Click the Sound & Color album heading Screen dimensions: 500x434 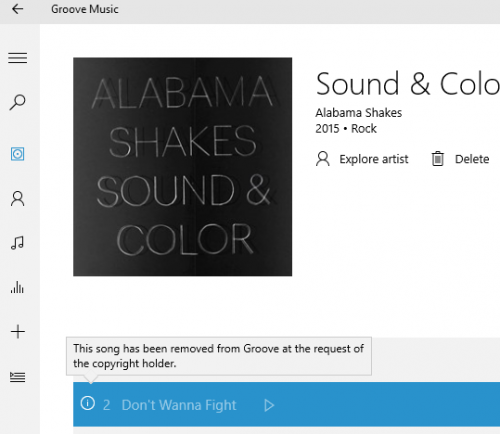[x=407, y=84]
